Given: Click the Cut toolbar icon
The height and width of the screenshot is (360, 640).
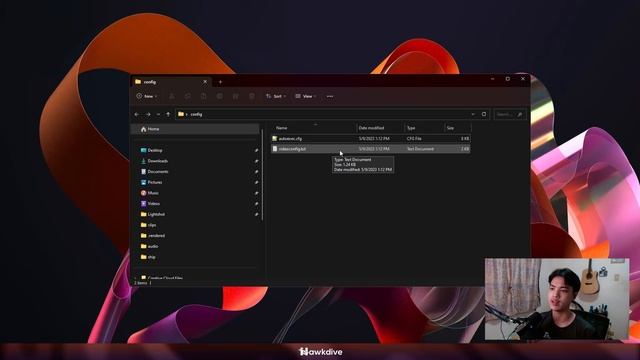Looking at the screenshot, I should [x=172, y=96].
